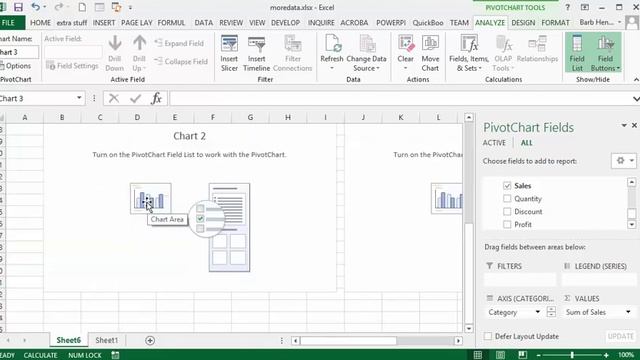Viewport: 640px width, 360px height.
Task: Confirm entry with checkmark icon
Action: coord(135,98)
